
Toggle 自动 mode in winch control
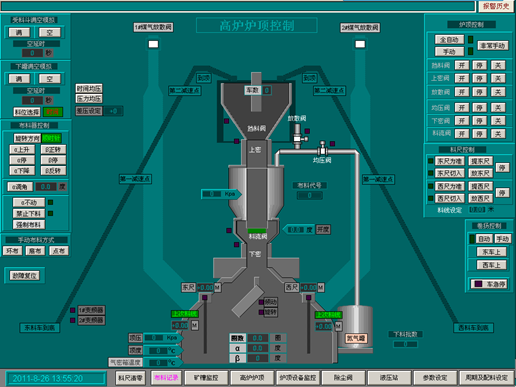pyautogui.click(x=484, y=239)
